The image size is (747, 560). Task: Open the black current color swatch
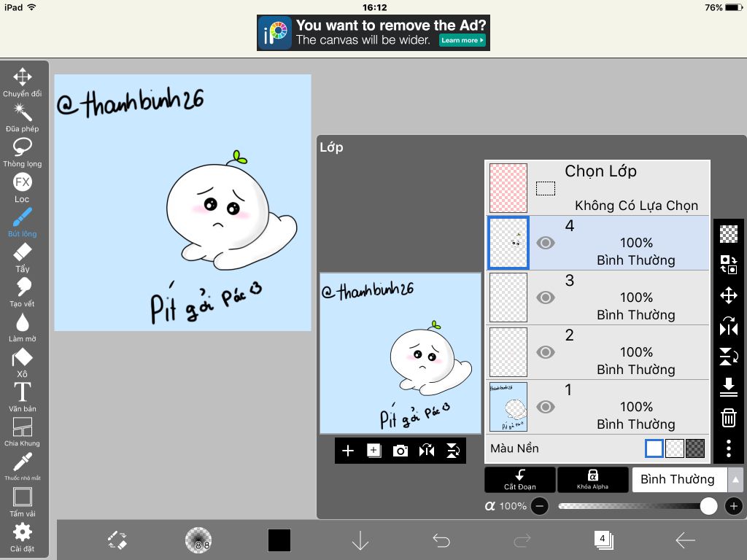[x=279, y=540]
